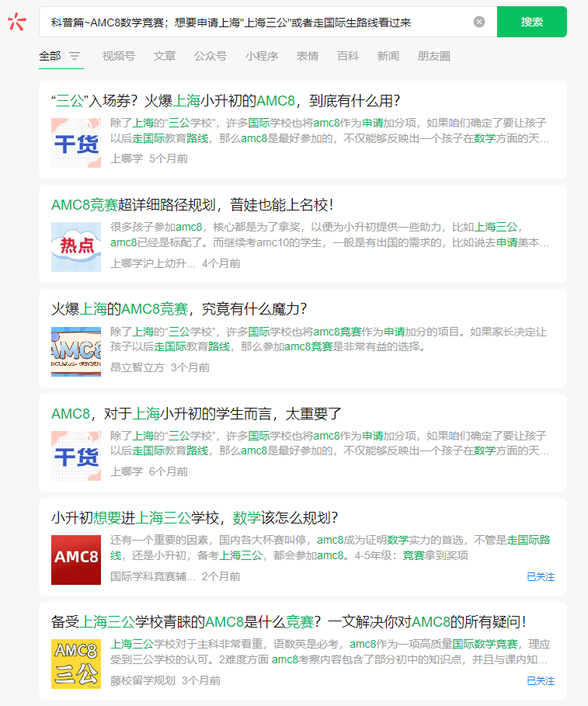Click source name 藤校留学规划
Image resolution: width=588 pixels, height=706 pixels.
tap(143, 680)
